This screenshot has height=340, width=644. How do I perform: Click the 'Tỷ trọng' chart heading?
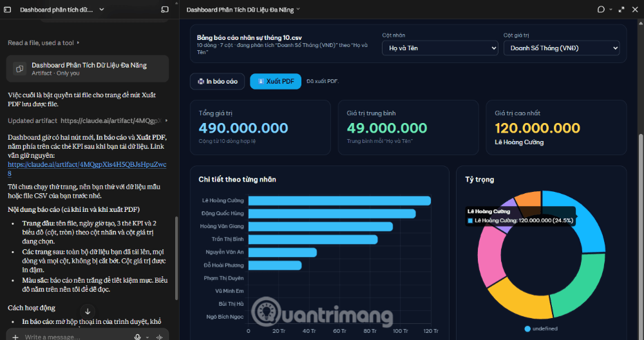[479, 180]
